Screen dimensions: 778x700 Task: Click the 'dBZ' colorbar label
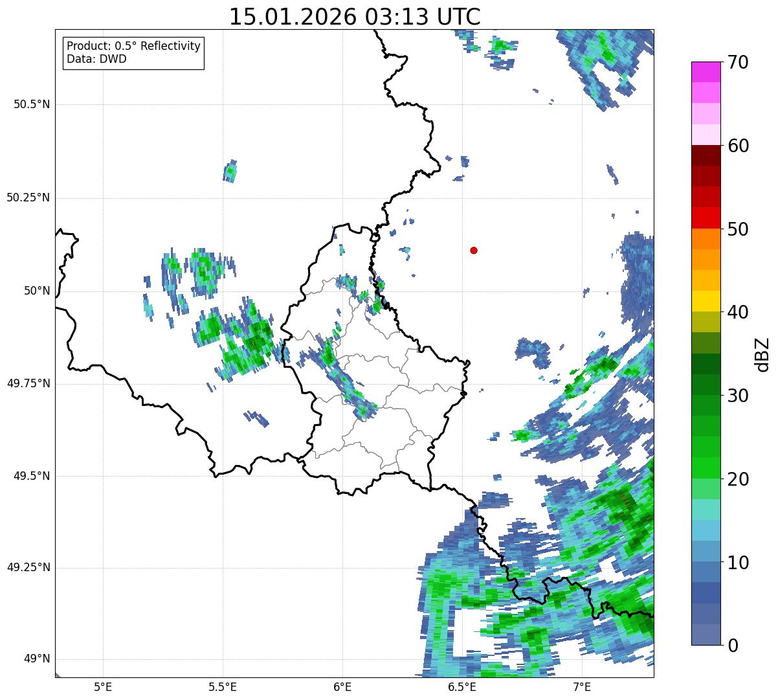coord(762,354)
